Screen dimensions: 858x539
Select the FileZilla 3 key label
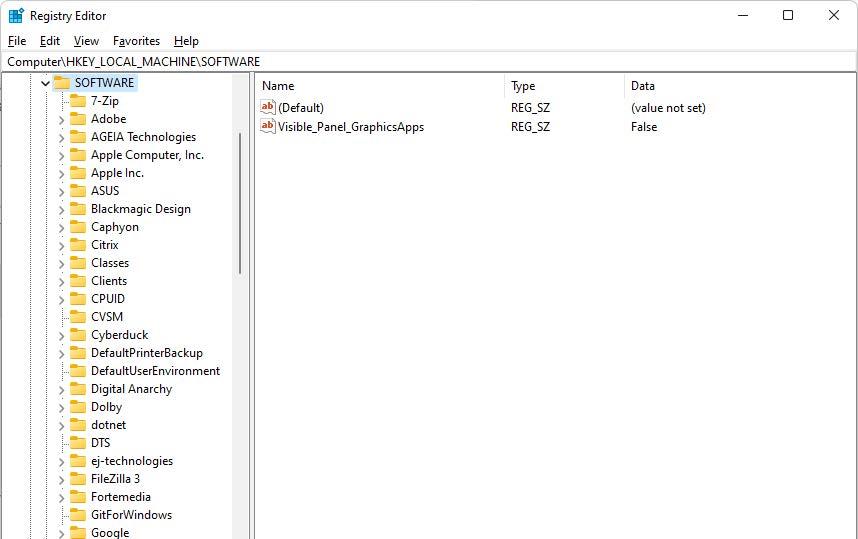click(115, 479)
